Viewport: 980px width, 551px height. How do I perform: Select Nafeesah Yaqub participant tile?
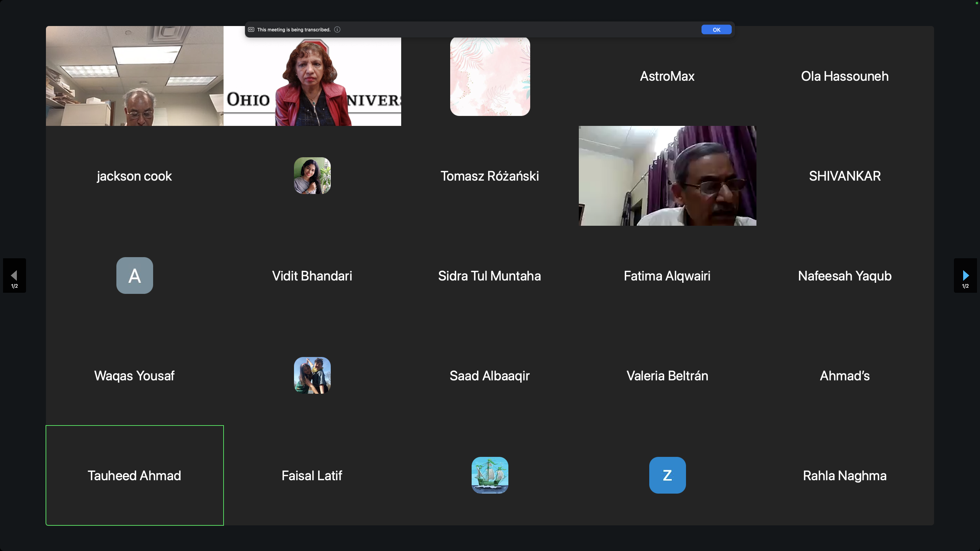pos(844,275)
